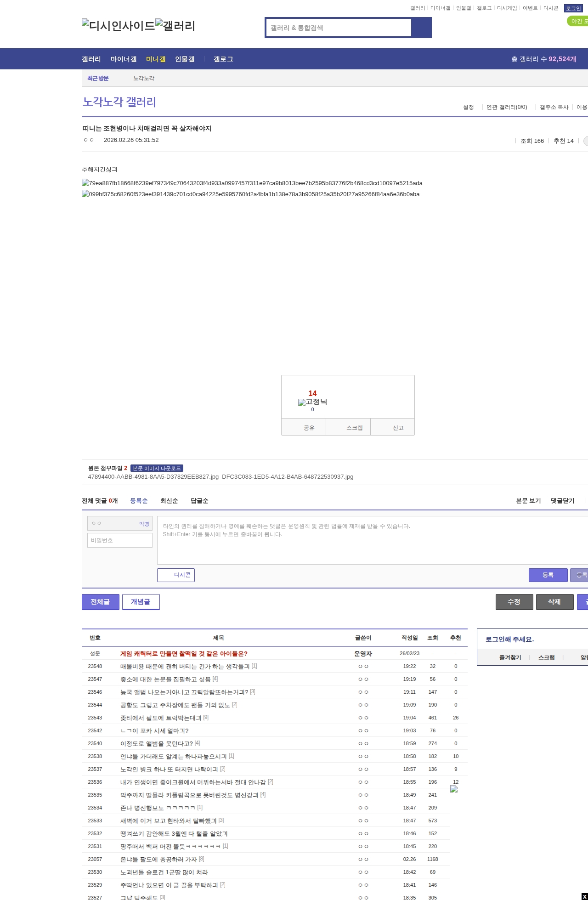Image resolution: width=588 pixels, height=900 pixels.
Task: Sort comments by 답글순
Action: (x=199, y=500)
